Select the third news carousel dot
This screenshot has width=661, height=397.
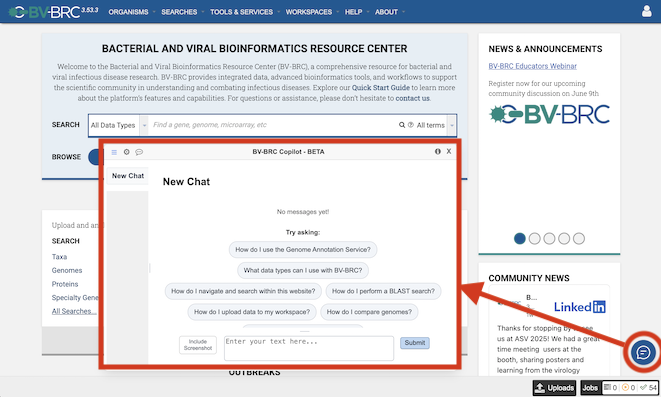click(x=549, y=239)
